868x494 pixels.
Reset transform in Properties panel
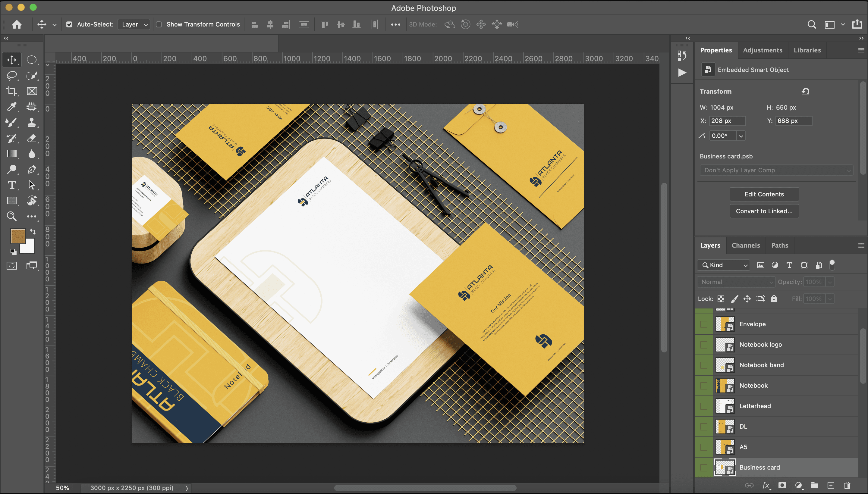[806, 91]
